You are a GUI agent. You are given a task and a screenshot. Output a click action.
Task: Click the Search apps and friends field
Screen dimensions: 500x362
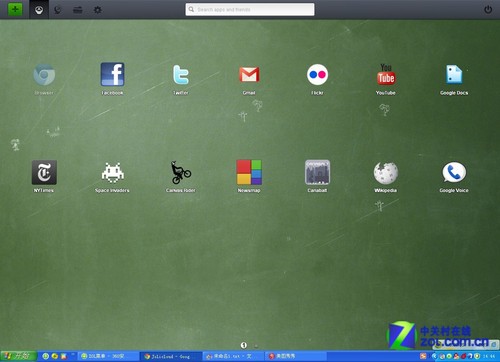[250, 9]
